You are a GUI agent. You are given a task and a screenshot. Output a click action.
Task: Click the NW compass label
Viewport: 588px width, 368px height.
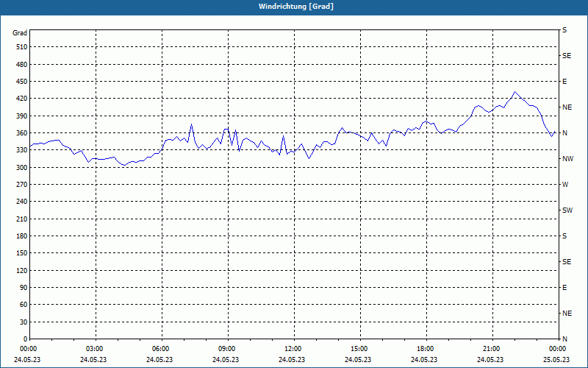point(567,159)
